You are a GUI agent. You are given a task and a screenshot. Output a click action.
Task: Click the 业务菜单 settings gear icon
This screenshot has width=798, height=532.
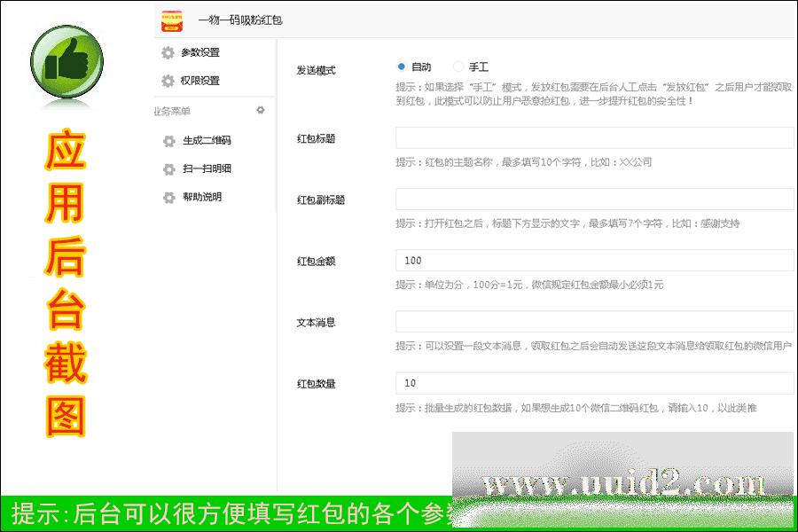260,110
